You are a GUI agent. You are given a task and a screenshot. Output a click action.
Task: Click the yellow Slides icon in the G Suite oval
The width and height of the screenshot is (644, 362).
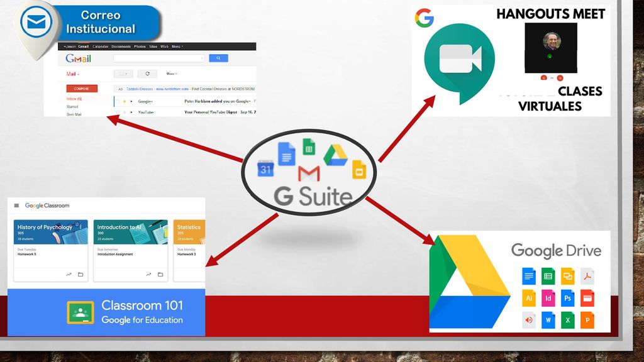(x=359, y=170)
